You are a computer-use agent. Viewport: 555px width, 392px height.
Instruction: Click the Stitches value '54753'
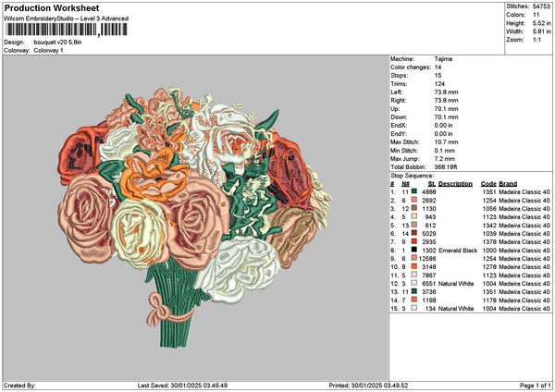(x=541, y=6)
